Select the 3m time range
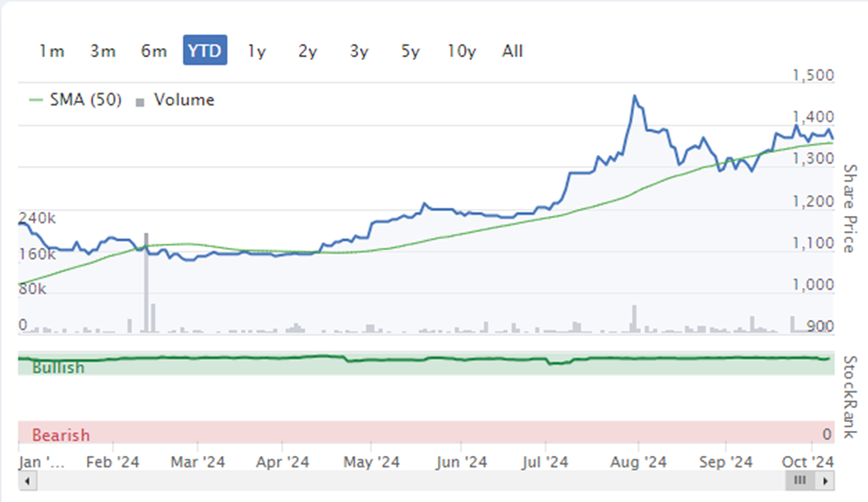This screenshot has height=502, width=868. click(103, 51)
